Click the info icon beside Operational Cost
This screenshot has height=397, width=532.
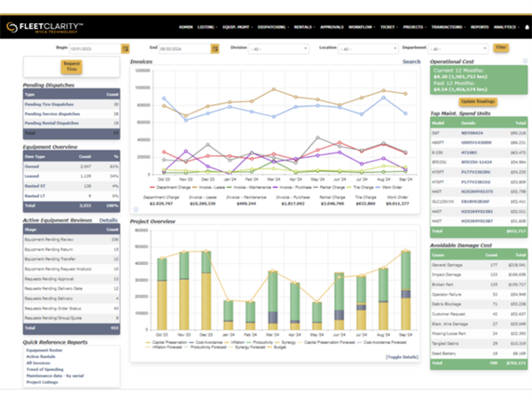coord(525,61)
